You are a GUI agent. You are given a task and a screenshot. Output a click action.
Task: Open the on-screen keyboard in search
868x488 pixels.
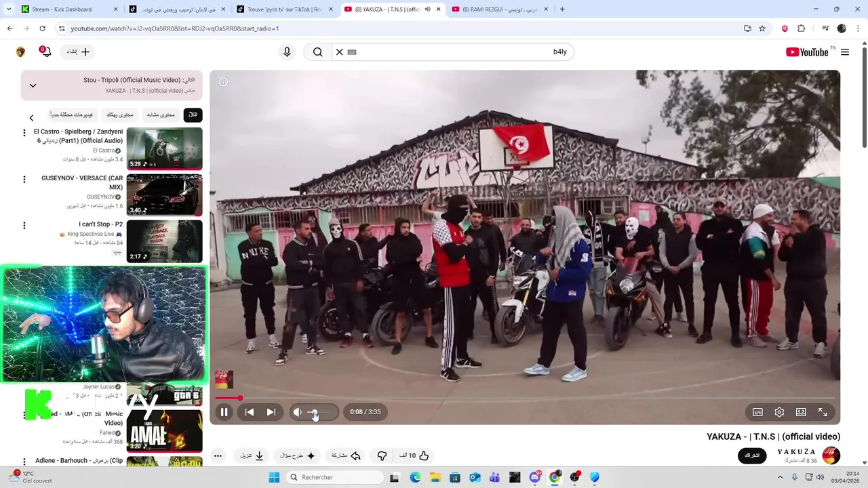click(352, 52)
